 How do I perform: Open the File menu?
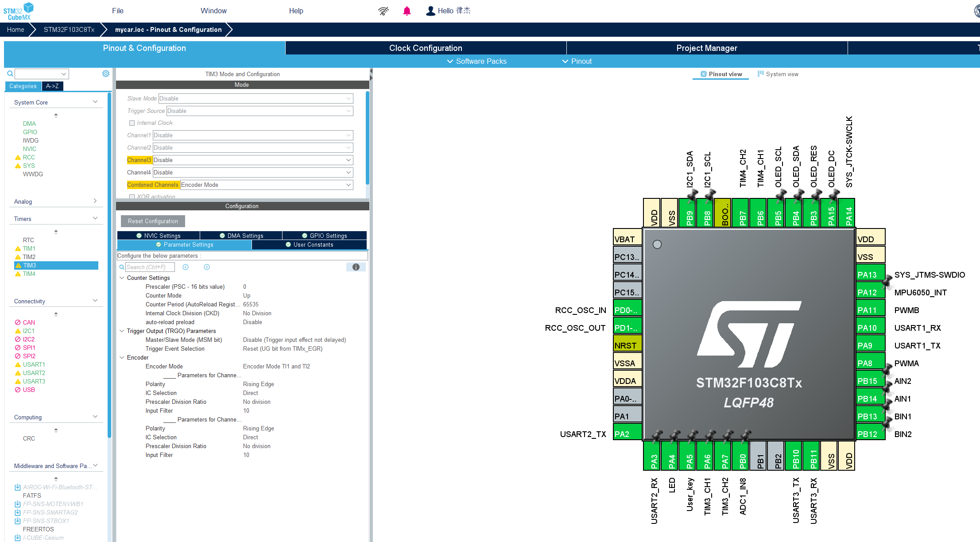(x=118, y=11)
